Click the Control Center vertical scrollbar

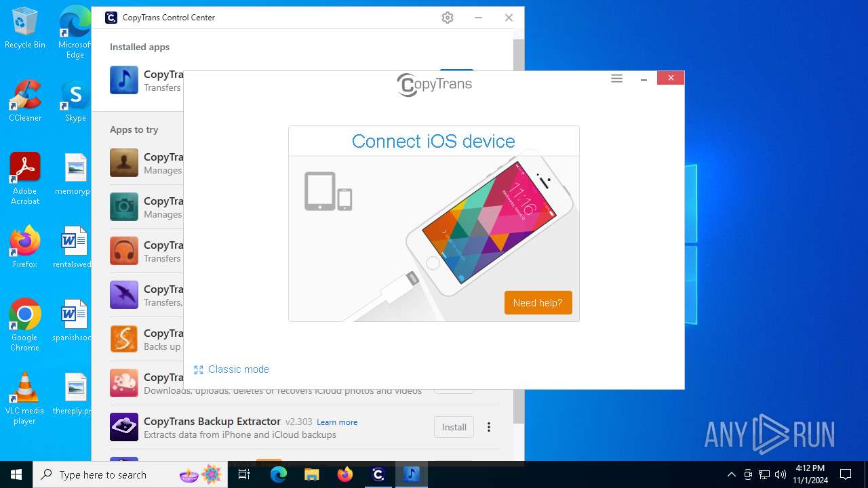519,230
